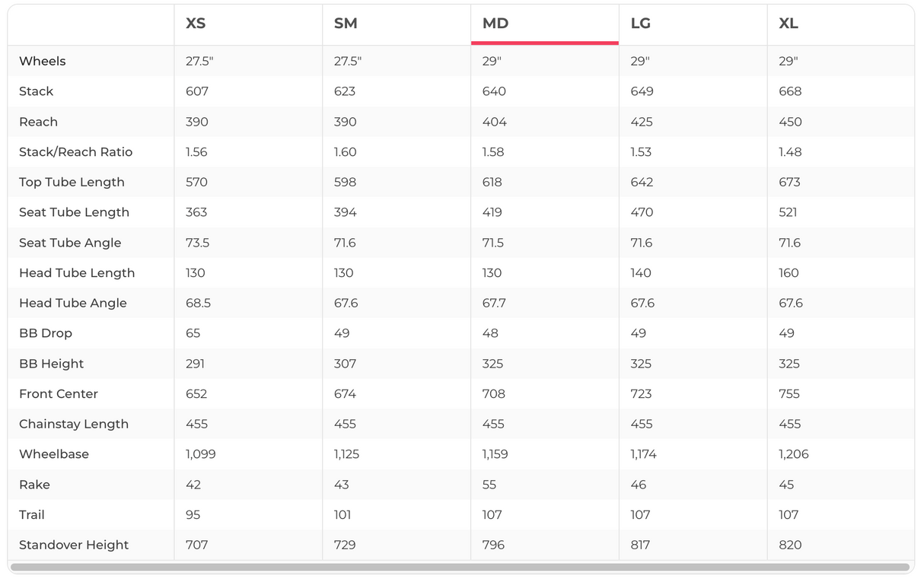Viewport: 924px width, 582px height.
Task: Click the Wheelbase row label
Action: [x=54, y=454]
